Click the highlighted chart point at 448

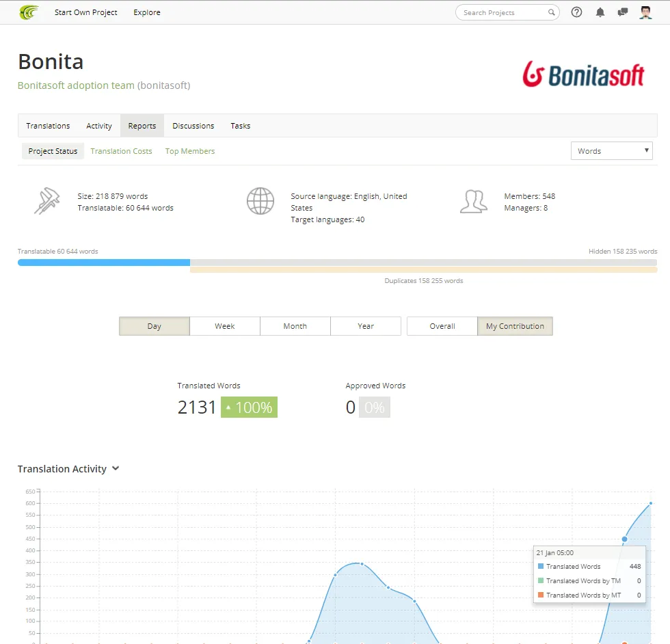click(624, 539)
